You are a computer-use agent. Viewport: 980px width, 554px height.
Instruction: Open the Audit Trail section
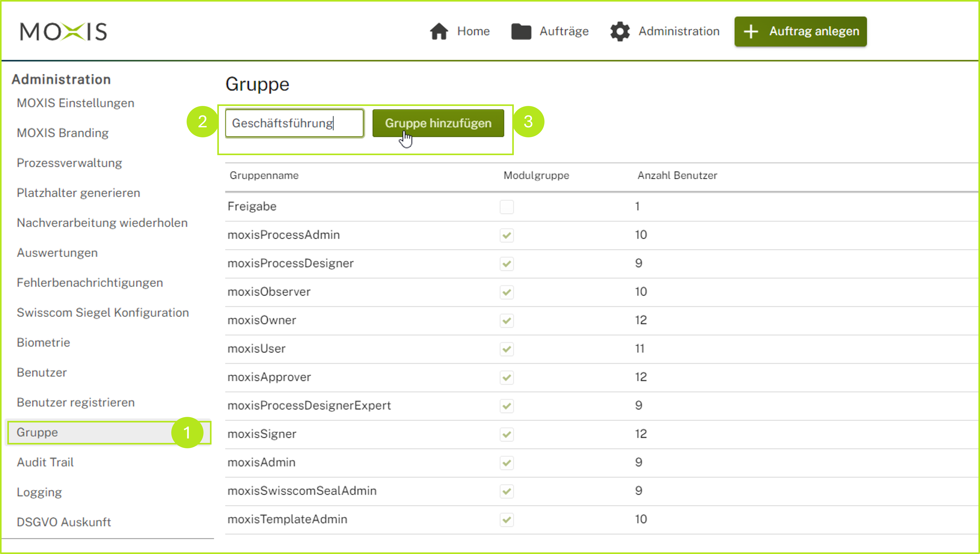point(45,462)
